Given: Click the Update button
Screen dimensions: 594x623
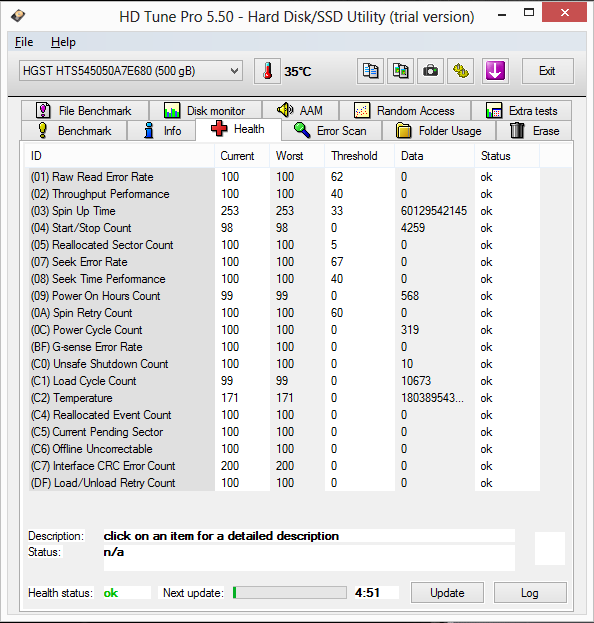Looking at the screenshot, I should [447, 593].
